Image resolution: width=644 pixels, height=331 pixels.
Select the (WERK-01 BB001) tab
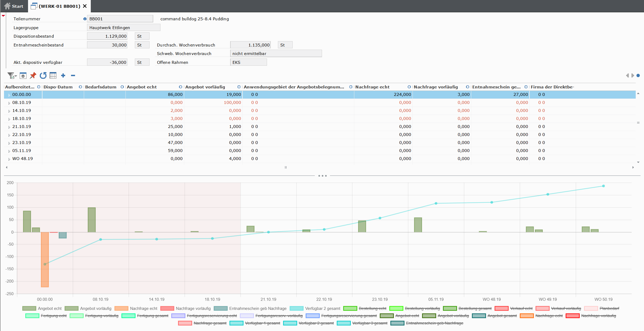(59, 6)
